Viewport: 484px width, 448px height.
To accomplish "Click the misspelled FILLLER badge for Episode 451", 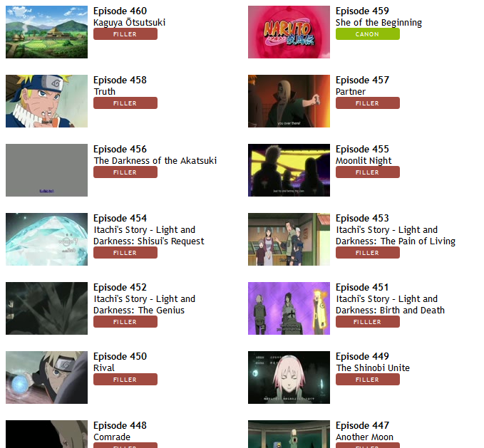I will pyautogui.click(x=368, y=322).
